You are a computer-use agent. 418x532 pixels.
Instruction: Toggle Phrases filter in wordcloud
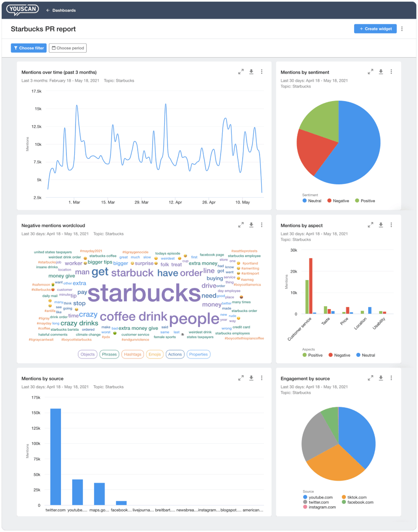[x=109, y=354]
